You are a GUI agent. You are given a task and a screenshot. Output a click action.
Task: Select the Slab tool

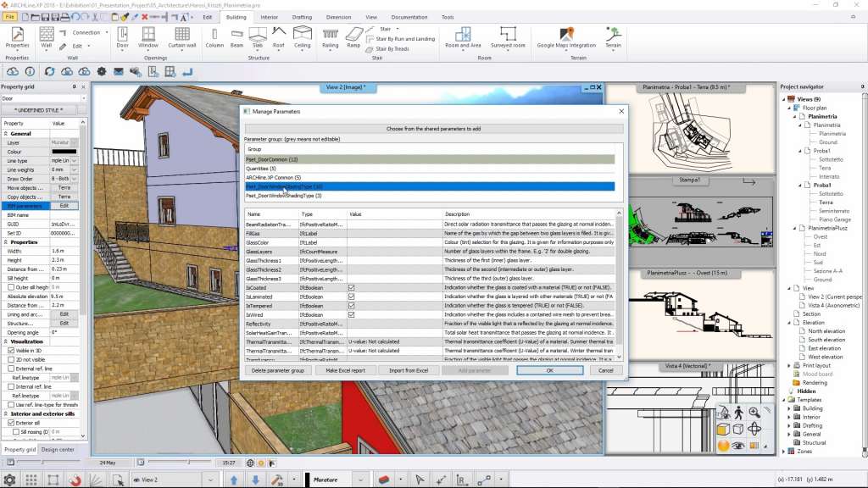point(258,37)
